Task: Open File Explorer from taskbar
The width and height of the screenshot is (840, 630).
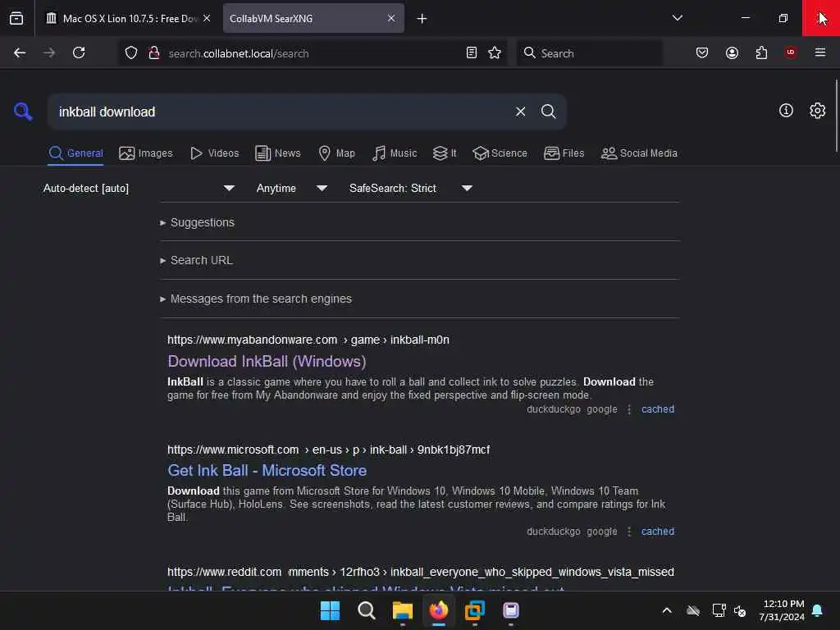Action: tap(402, 610)
